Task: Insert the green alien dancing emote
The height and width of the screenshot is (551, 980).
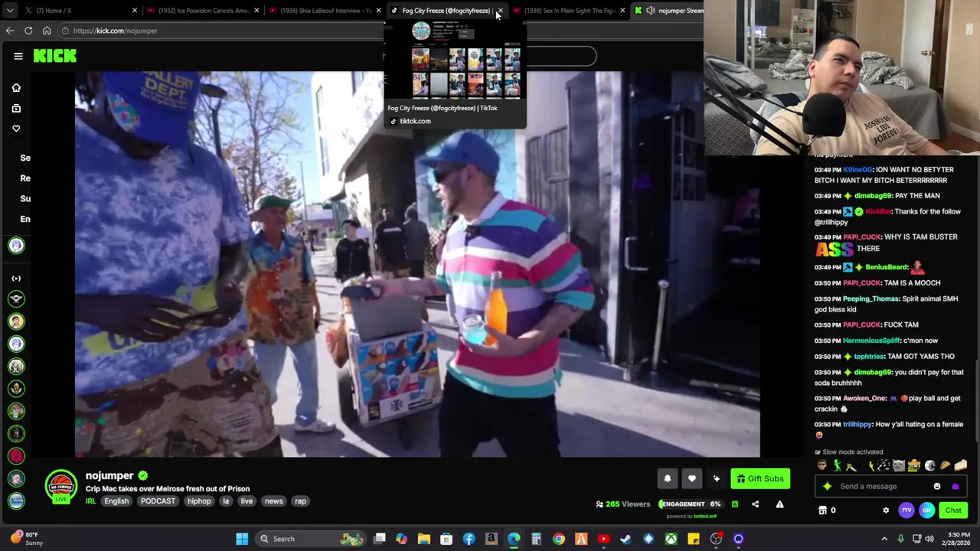Action: (x=837, y=465)
